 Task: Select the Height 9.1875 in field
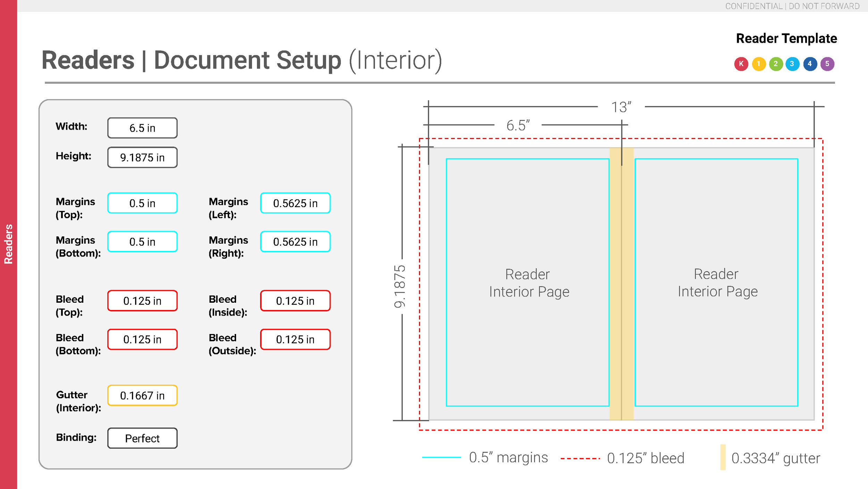142,157
